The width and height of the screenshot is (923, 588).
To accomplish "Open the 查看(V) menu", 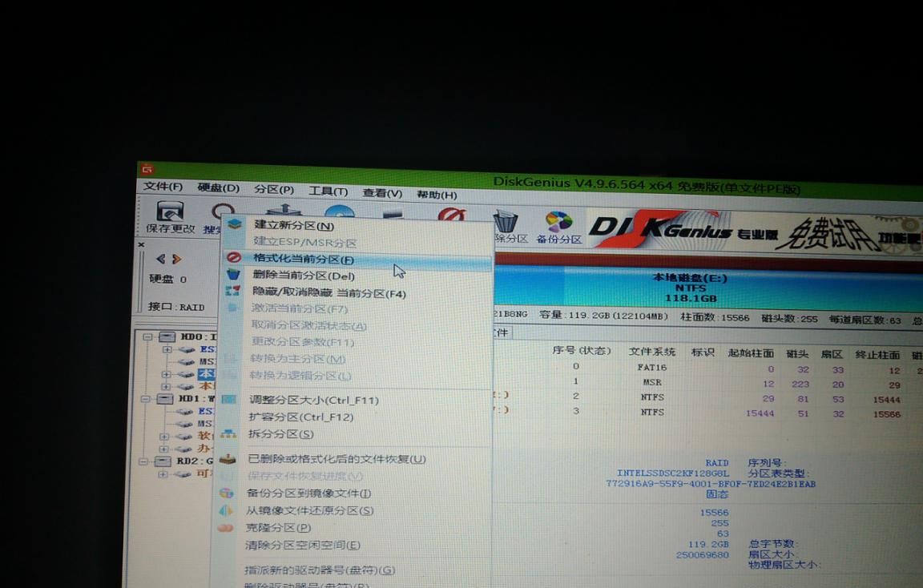I will coord(381,193).
